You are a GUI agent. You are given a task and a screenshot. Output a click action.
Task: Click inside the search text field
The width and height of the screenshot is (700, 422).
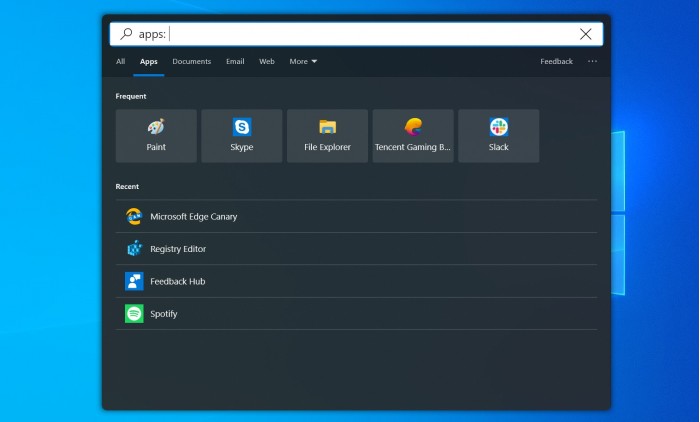coord(370,34)
